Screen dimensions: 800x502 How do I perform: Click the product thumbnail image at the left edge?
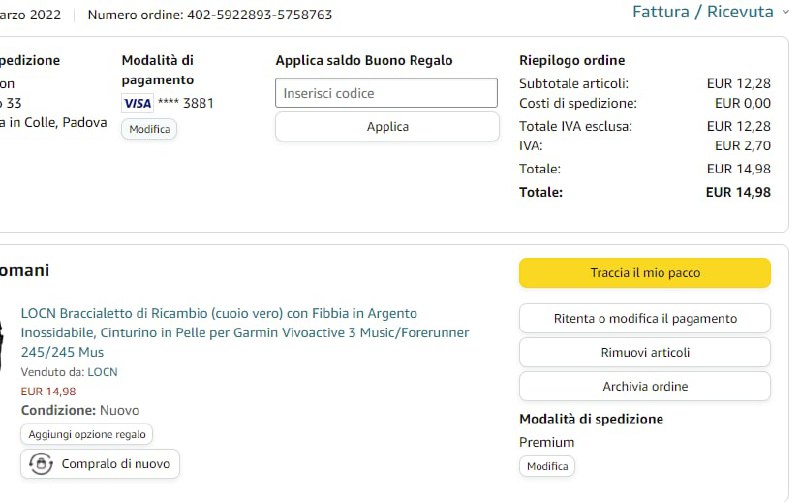click(x=3, y=345)
